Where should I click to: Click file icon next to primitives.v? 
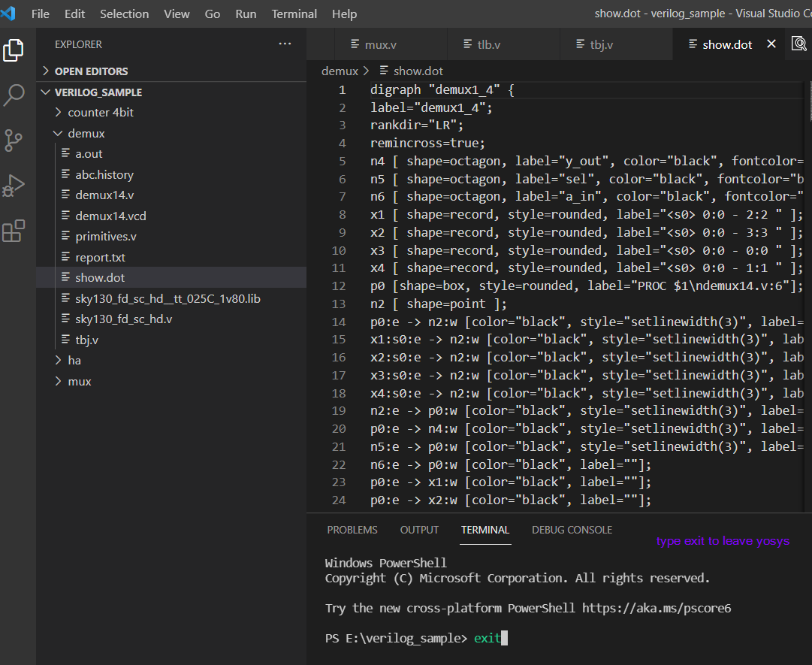(x=66, y=236)
